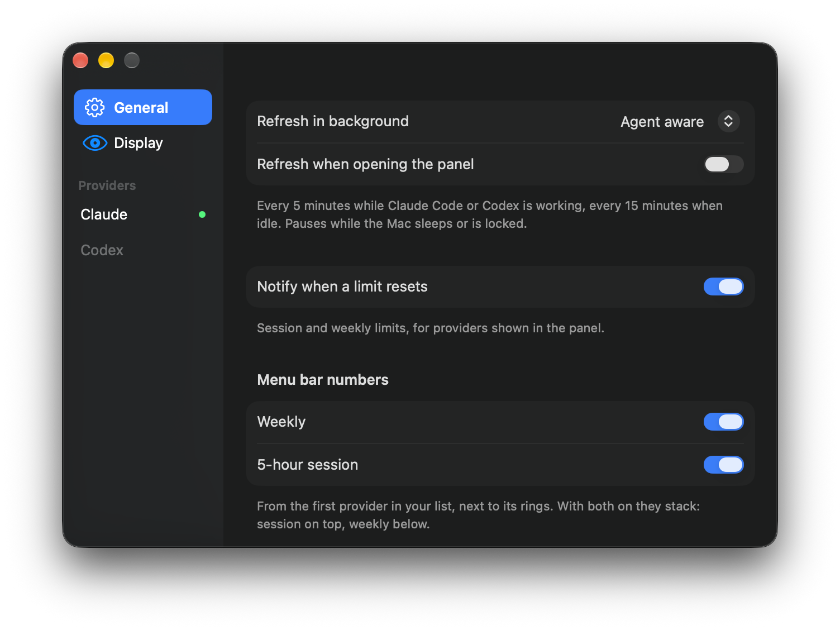
Task: Switch to the Display tab
Action: [x=143, y=143]
